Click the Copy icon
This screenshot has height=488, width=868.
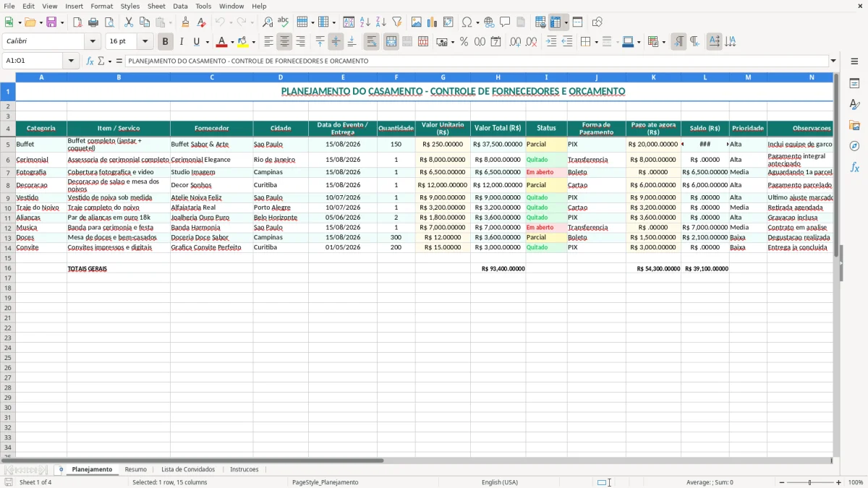tap(145, 22)
